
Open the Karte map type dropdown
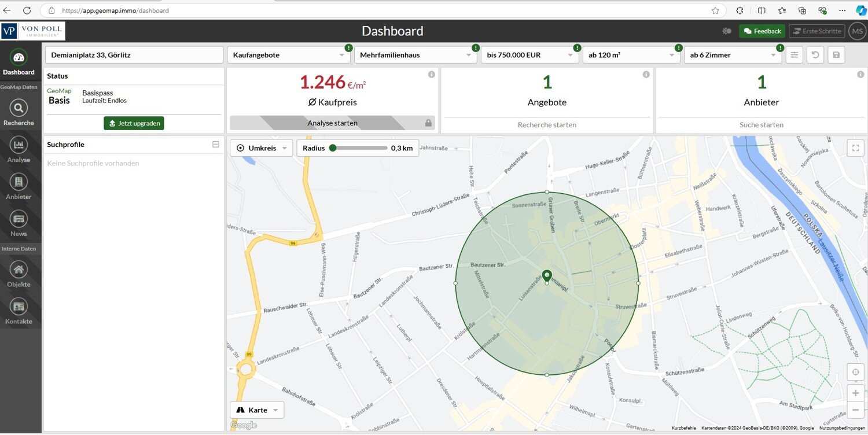[x=257, y=410]
